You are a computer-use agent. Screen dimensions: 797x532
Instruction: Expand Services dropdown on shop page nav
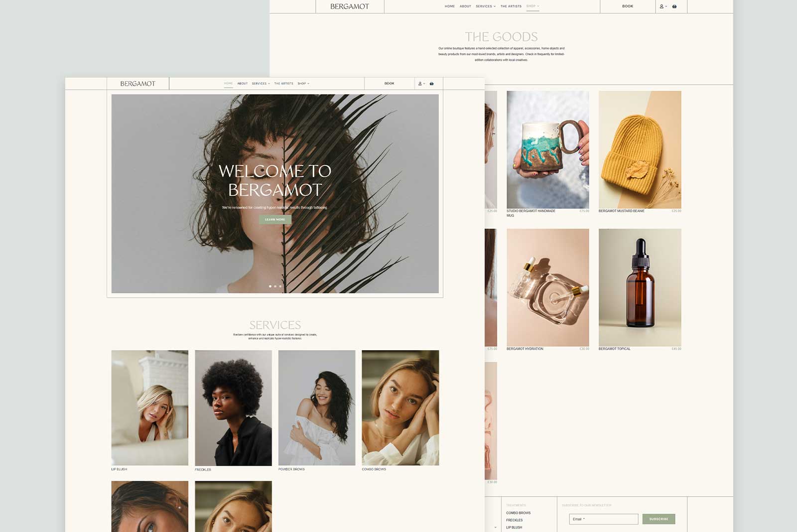point(485,6)
